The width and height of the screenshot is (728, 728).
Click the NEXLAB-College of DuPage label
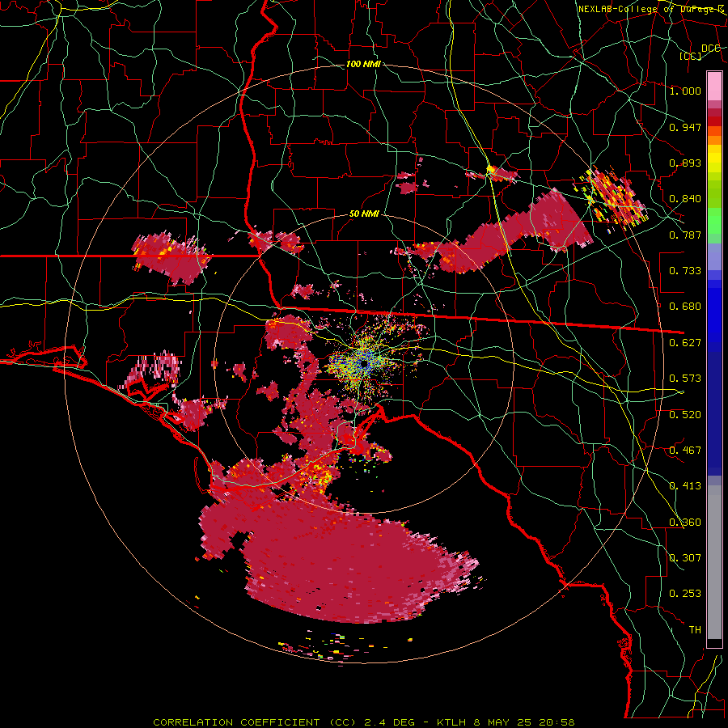pos(651,9)
